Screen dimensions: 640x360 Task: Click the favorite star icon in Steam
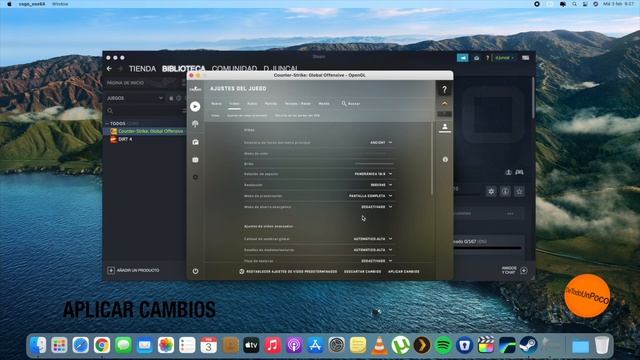pos(519,191)
